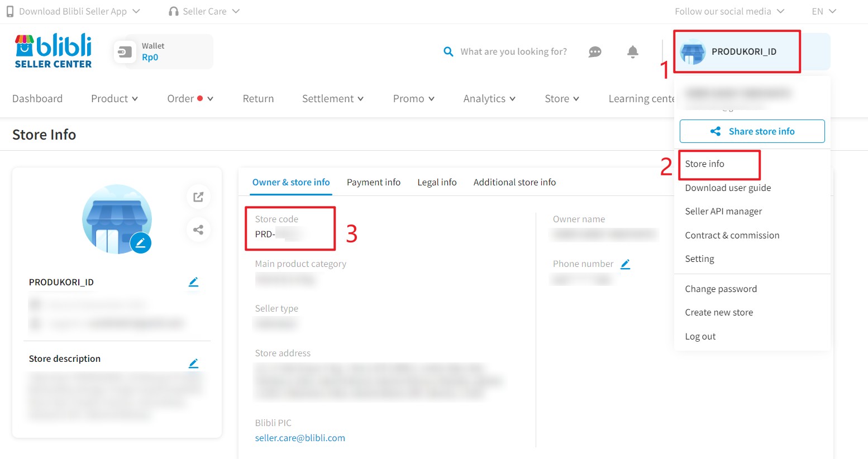868x459 pixels.
Task: Open the chat messages icon
Action: tap(595, 51)
